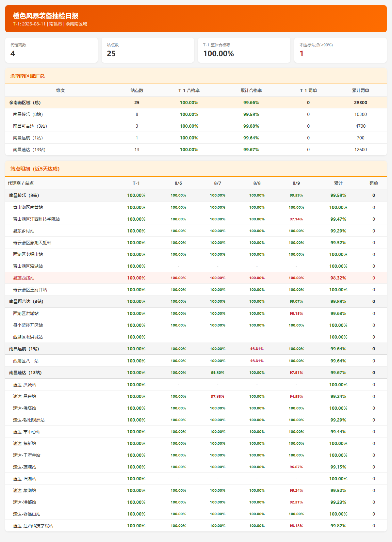Click the T-1 罚单 column header
The height and width of the screenshot is (542, 392).
[x=308, y=90]
